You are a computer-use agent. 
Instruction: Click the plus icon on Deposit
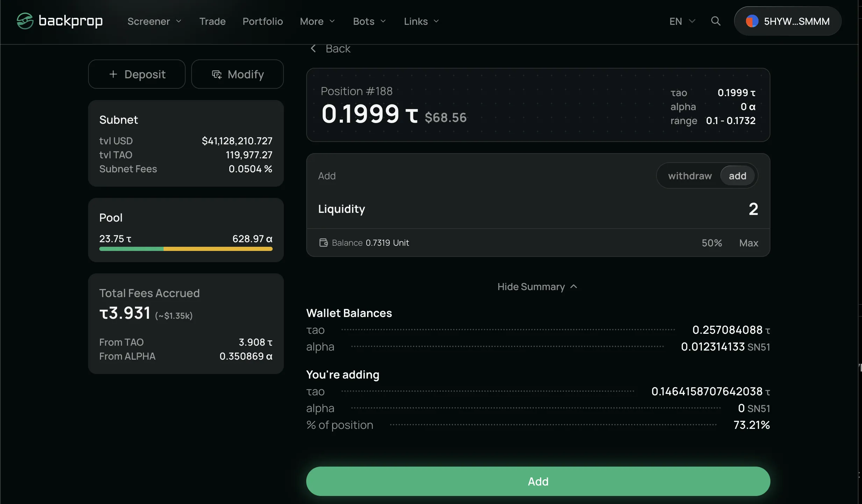[x=113, y=74]
